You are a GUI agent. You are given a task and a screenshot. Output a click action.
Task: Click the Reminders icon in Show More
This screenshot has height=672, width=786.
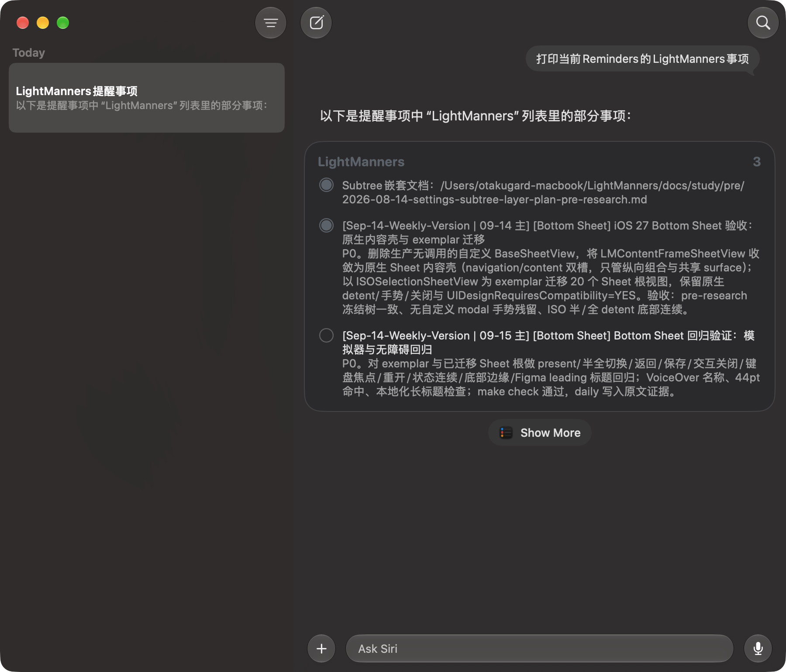click(506, 433)
